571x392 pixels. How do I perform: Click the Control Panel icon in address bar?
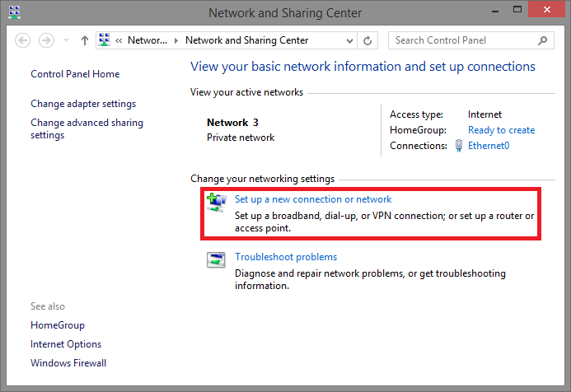pyautogui.click(x=105, y=40)
